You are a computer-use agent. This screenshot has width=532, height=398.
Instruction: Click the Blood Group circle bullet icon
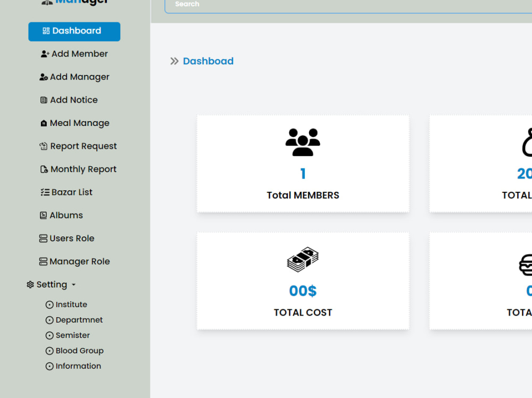(49, 351)
